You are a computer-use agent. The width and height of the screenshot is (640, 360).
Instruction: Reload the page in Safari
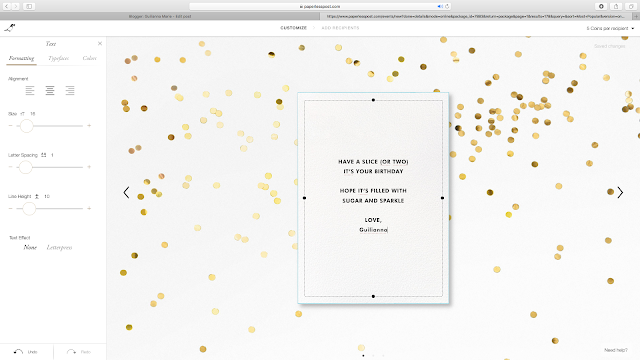447,6
